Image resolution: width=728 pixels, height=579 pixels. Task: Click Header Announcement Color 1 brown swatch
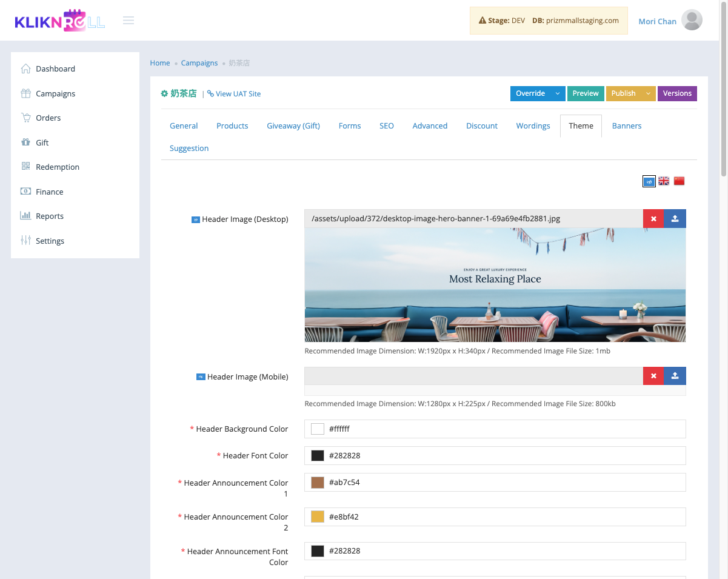pos(318,483)
